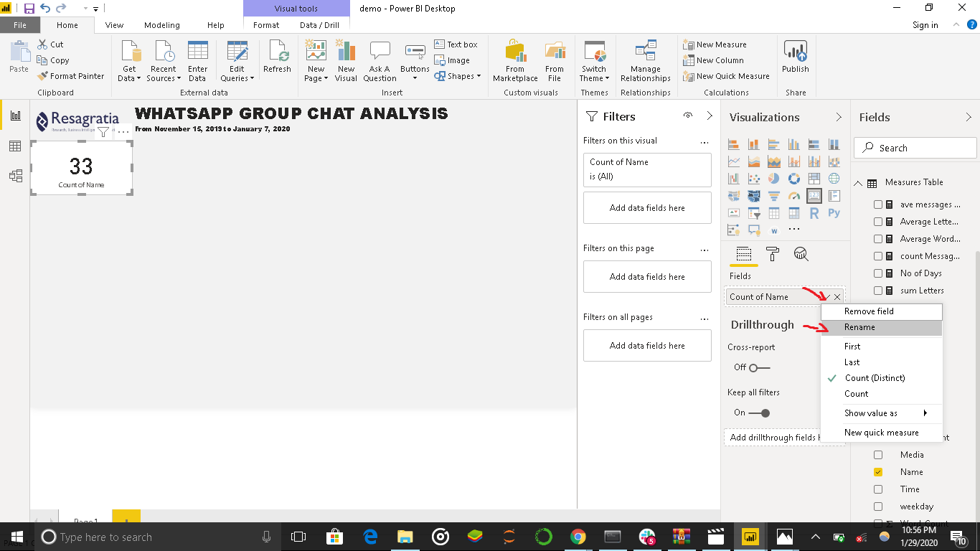Collapse the Visualizations pane with its chevron
Viewport: 980px width, 551px height.
(839, 117)
